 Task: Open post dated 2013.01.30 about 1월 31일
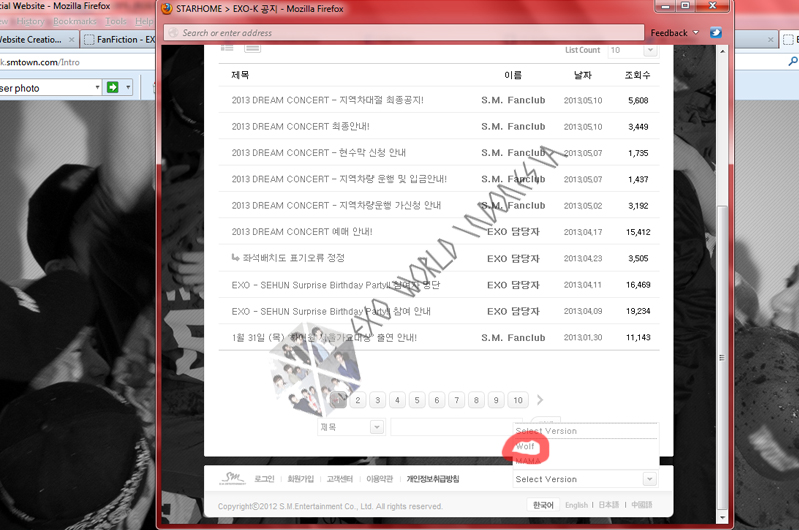coord(324,337)
